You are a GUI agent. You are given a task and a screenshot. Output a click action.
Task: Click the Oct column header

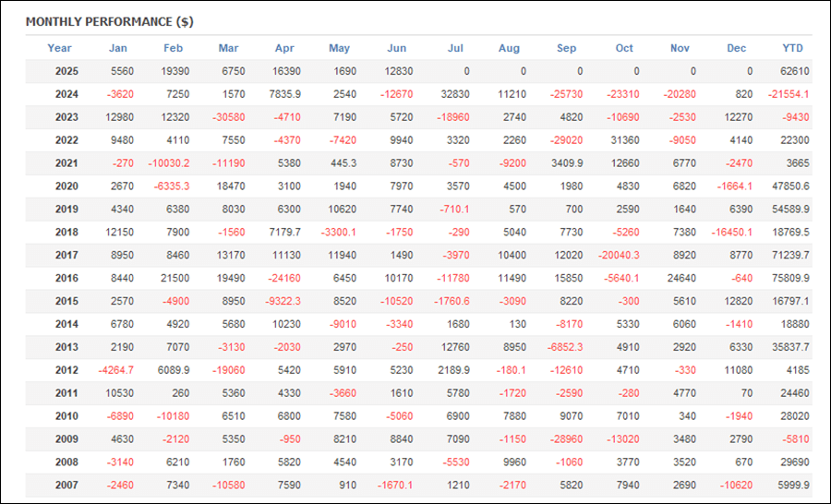(x=624, y=48)
